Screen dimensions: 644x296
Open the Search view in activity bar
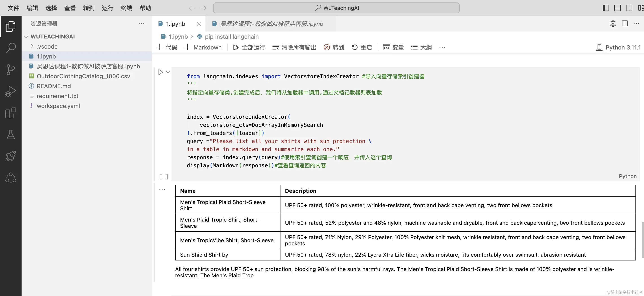(x=11, y=48)
